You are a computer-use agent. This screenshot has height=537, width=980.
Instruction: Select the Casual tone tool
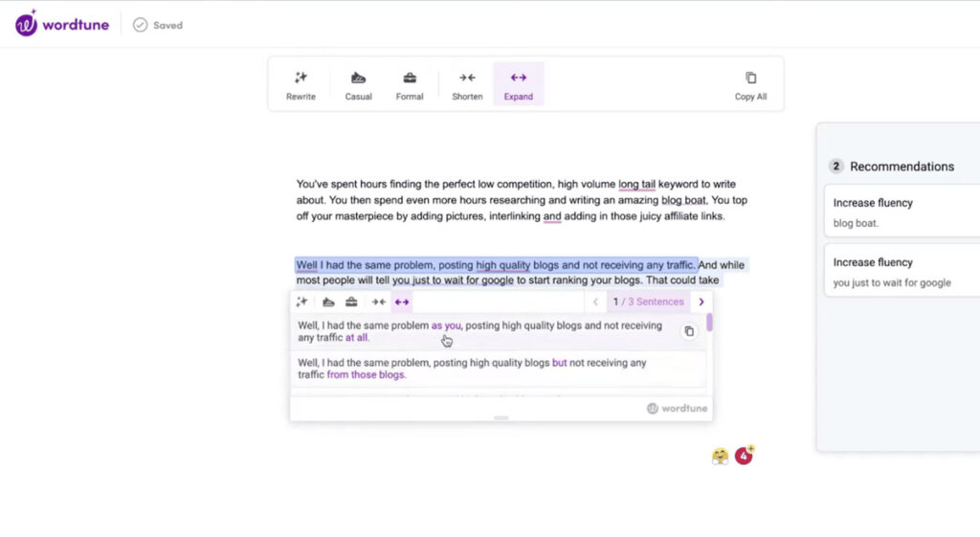[x=358, y=84]
